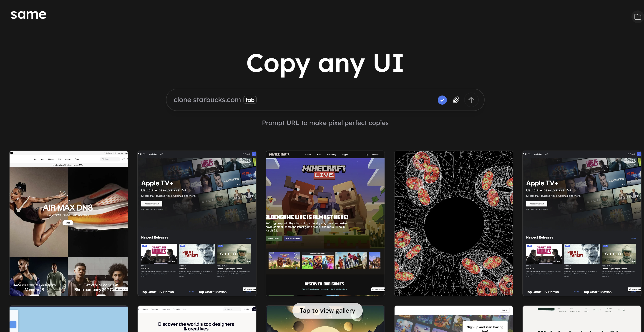This screenshot has height=332, width=644.
Task: Open the wireframe torus 3D thumbnail
Action: [453, 223]
